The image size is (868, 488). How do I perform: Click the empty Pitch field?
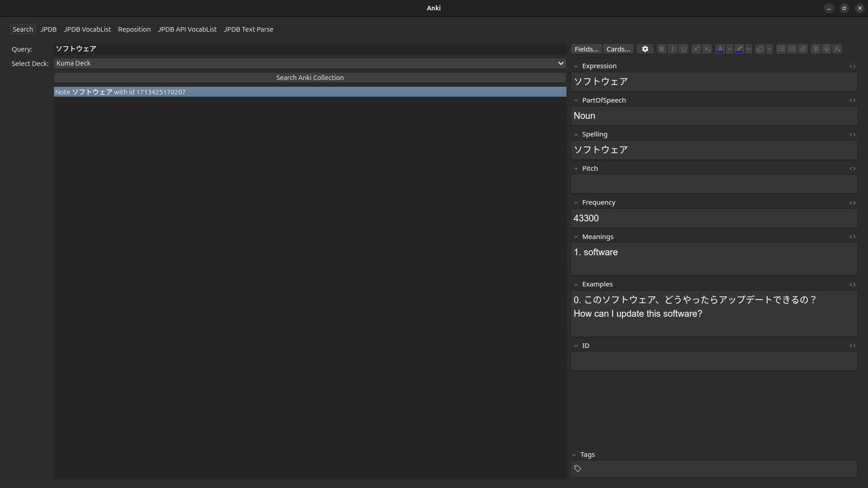tap(714, 184)
